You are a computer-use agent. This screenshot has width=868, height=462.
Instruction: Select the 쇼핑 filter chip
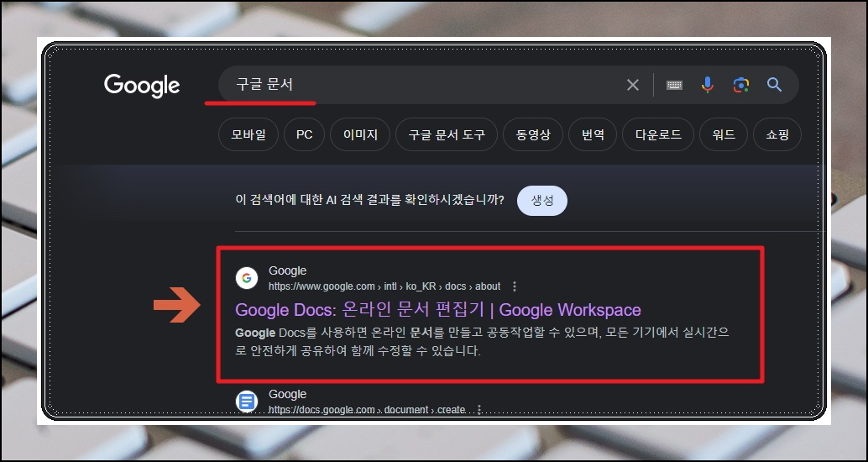(x=777, y=134)
